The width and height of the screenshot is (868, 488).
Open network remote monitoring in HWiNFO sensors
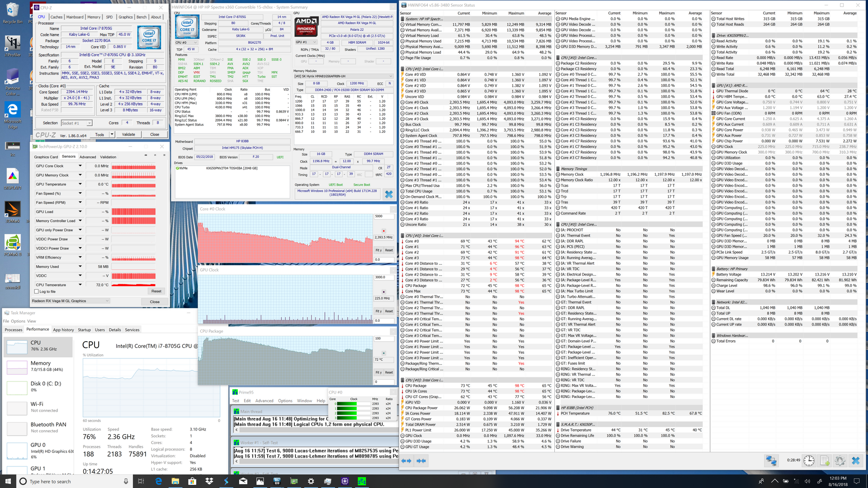pos(771,460)
